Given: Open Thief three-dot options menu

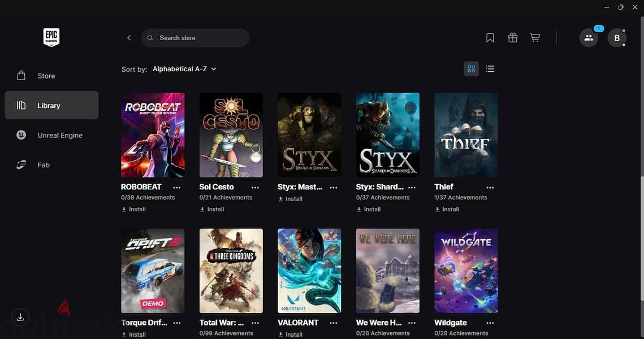Looking at the screenshot, I should coord(490,187).
